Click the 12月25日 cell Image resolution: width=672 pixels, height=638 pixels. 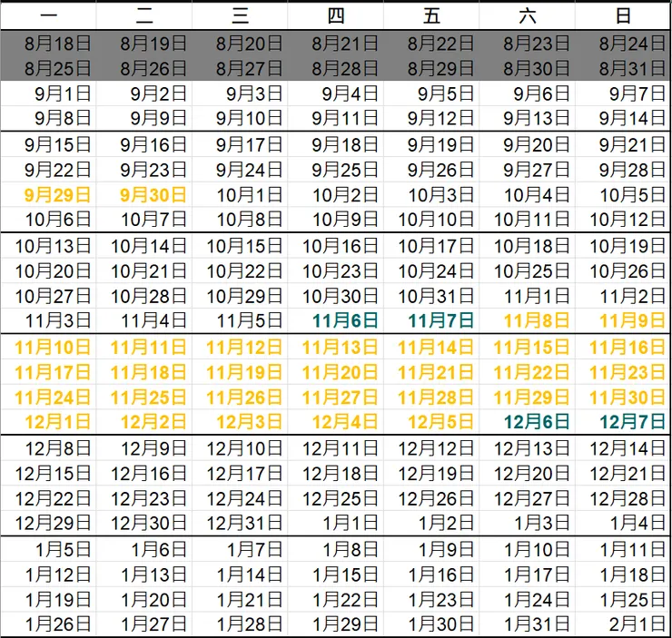pyautogui.click(x=336, y=498)
